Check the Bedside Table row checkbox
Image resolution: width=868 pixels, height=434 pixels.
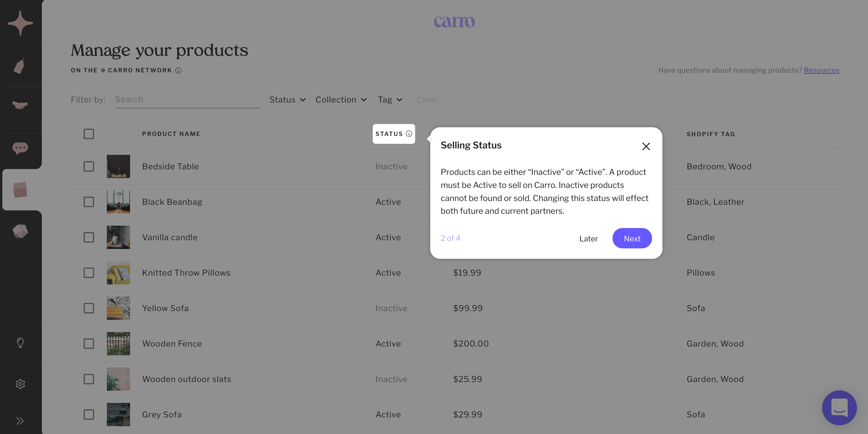89,166
